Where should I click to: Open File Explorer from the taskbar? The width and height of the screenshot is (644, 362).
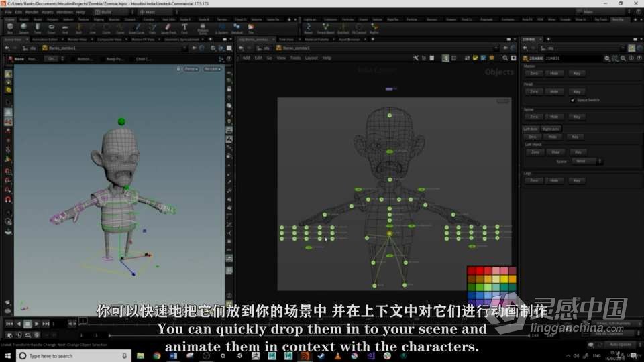click(x=140, y=356)
